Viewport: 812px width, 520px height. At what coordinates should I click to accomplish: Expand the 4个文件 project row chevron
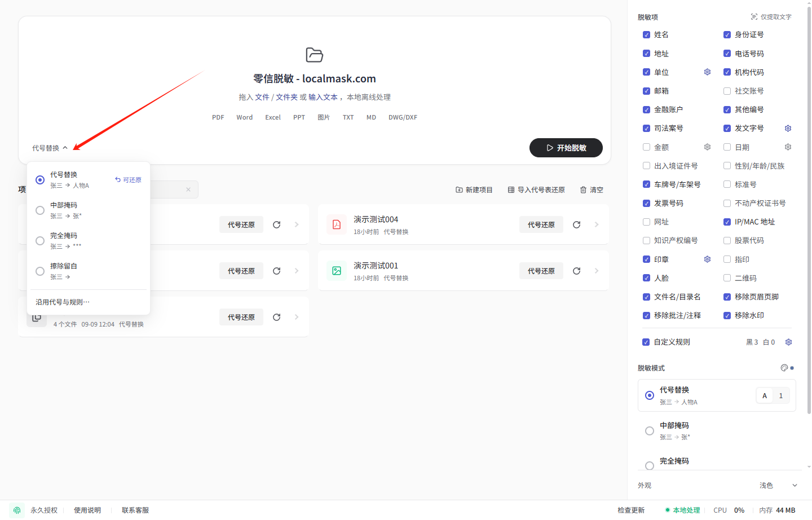click(x=297, y=317)
